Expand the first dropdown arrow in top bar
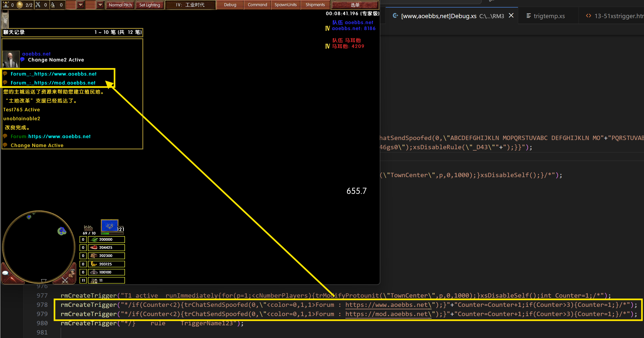644x338 pixels. click(x=81, y=5)
